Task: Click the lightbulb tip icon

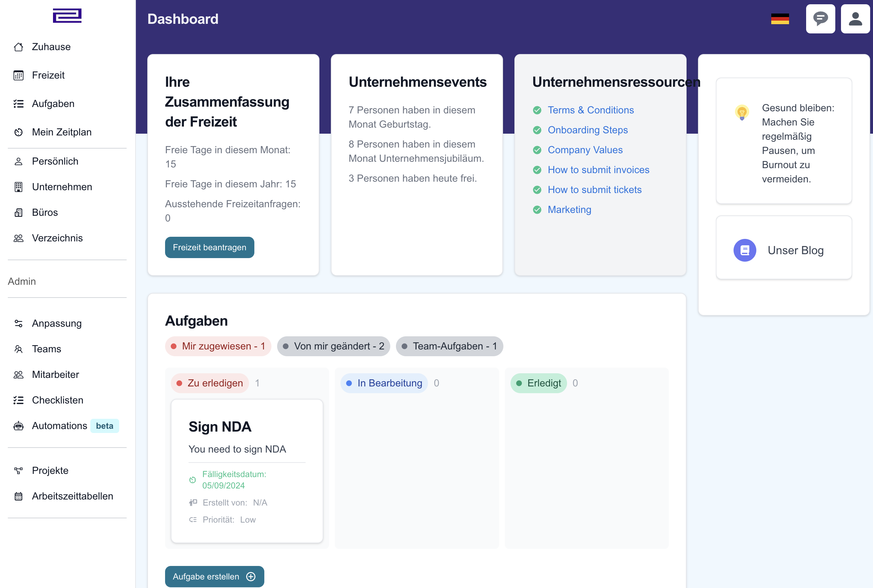Action: click(742, 112)
